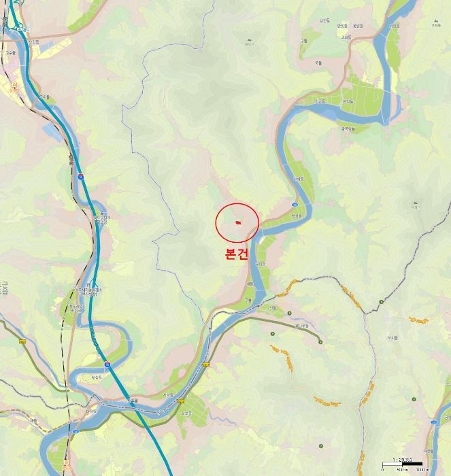Click the 1000 m scale label
This screenshot has height=476, width=451.
(422, 470)
